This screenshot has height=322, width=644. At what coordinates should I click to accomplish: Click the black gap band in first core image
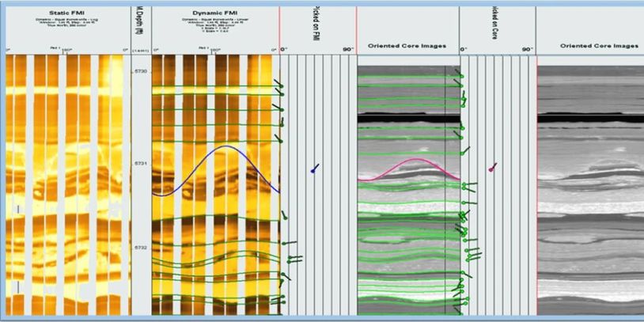pos(409,118)
